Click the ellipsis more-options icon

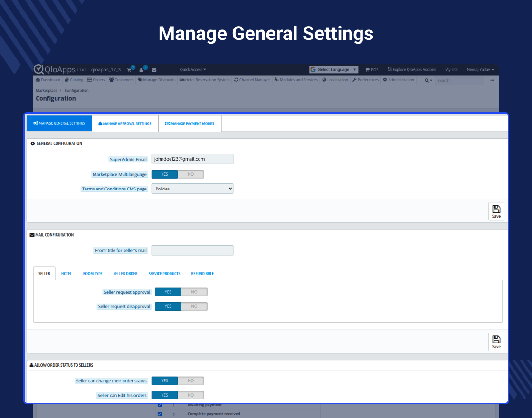pyautogui.click(x=492, y=80)
